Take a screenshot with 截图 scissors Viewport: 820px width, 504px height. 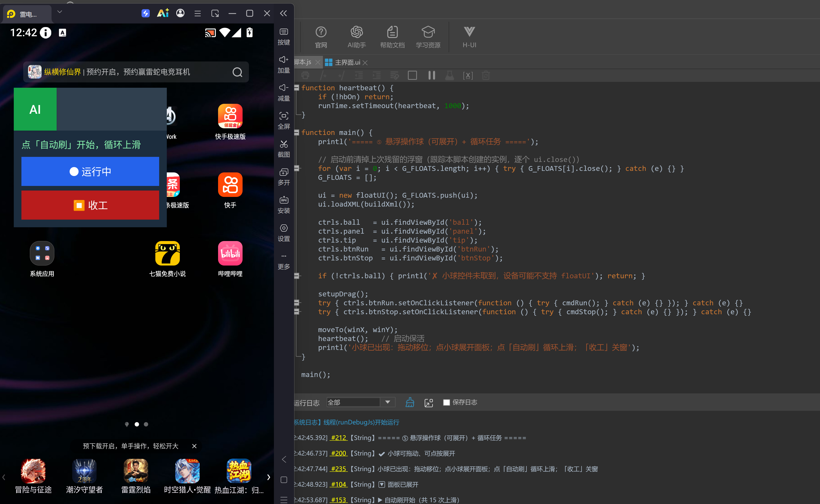(284, 149)
